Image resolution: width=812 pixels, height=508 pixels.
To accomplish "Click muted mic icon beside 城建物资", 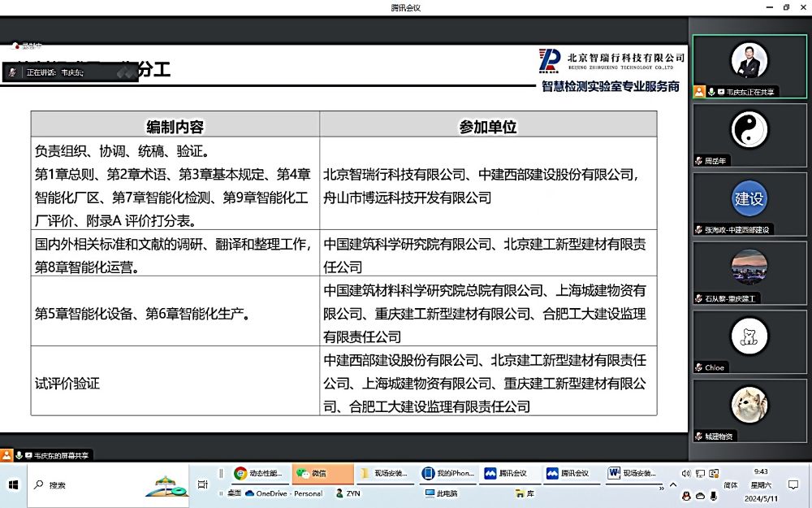I will tap(699, 436).
